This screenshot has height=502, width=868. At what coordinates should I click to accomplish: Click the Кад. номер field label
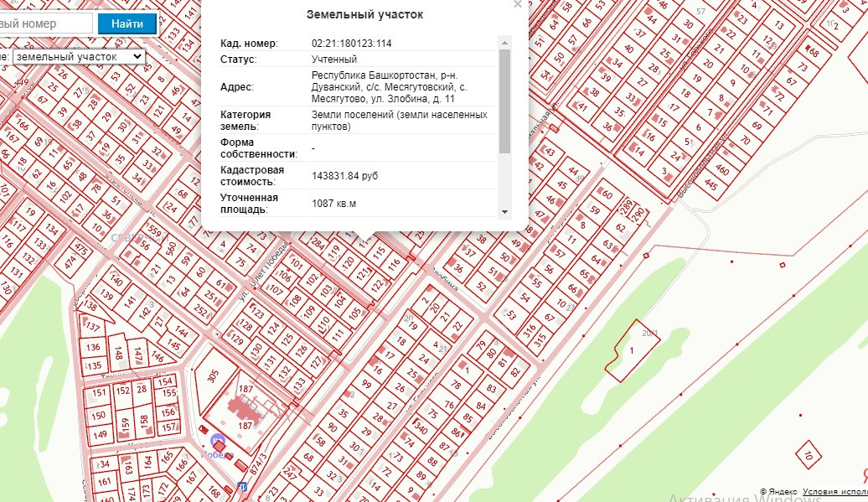(249, 44)
